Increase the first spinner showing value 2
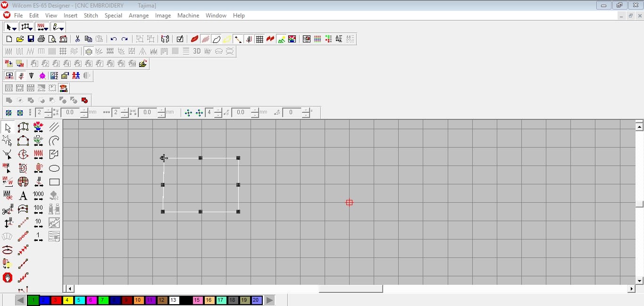The height and width of the screenshot is (306, 644). [47, 110]
